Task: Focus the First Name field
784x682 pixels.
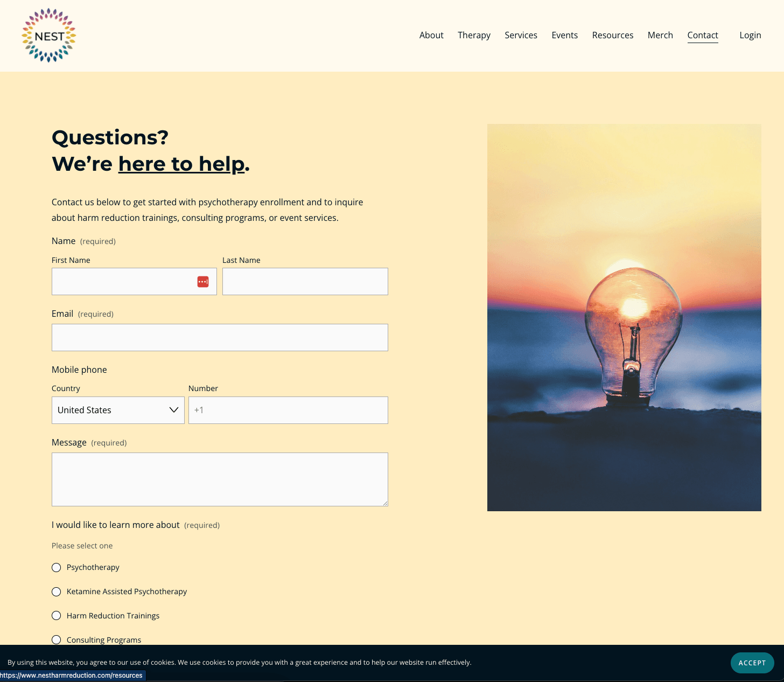Action: click(x=134, y=281)
